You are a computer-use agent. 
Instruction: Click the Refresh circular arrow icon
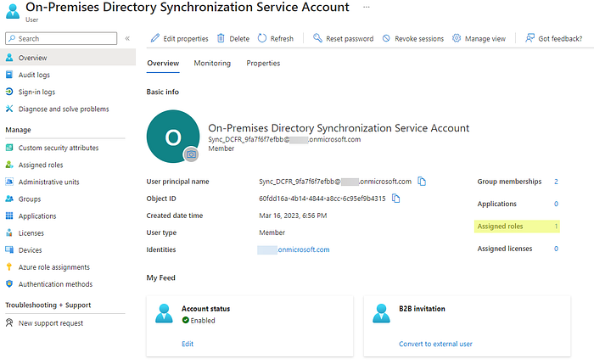coord(262,38)
